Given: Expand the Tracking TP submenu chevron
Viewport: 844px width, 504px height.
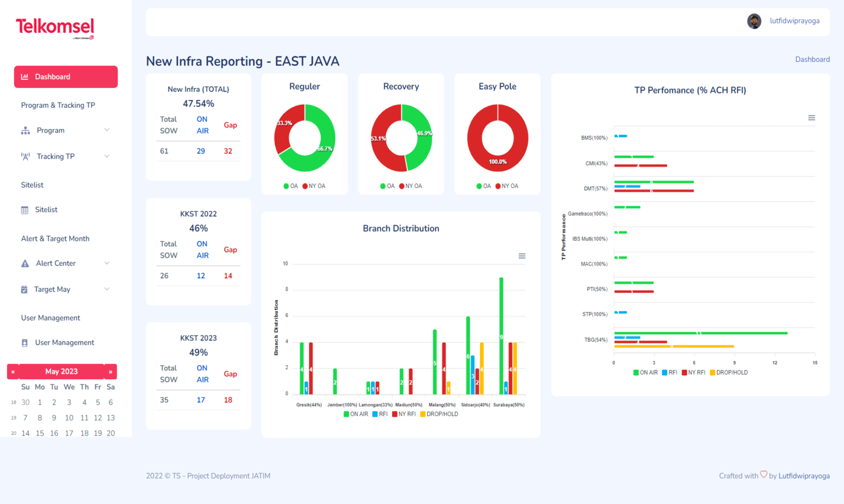Looking at the screenshot, I should coord(107,156).
